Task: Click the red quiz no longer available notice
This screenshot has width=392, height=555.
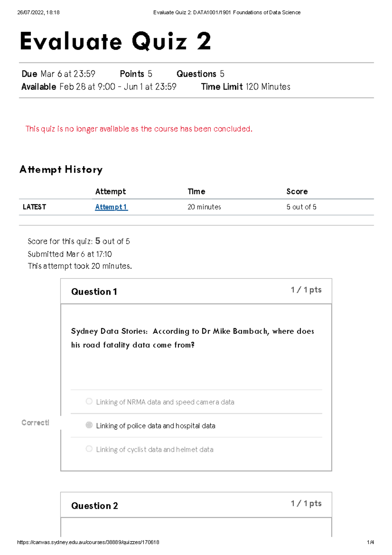Action: pos(139,129)
